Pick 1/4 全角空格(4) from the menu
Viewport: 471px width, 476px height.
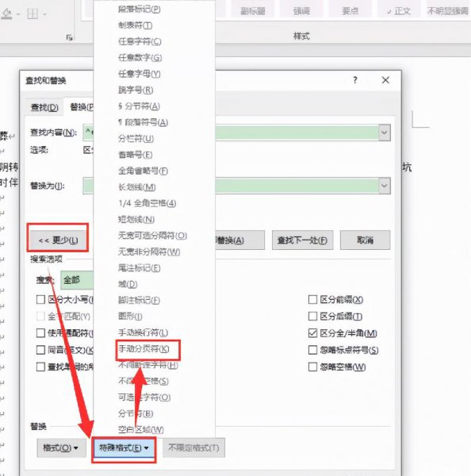point(147,203)
